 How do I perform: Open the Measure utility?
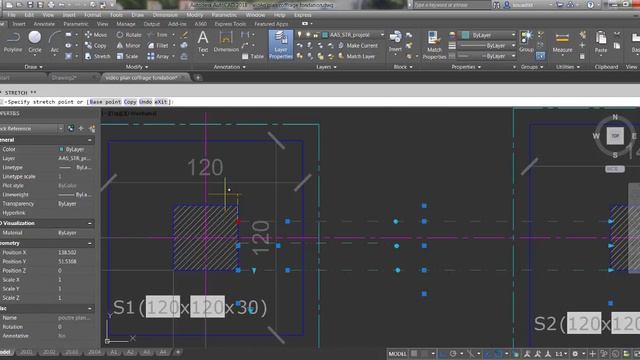tap(562, 43)
